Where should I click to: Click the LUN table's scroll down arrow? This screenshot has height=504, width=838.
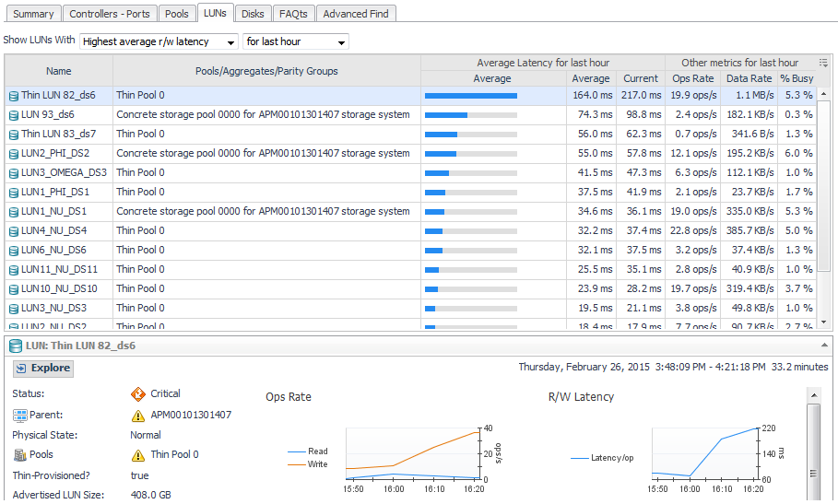coord(823,323)
